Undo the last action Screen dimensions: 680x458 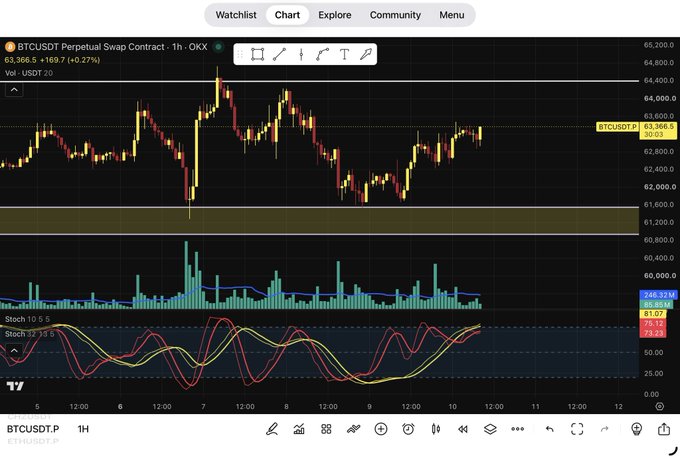click(x=549, y=429)
